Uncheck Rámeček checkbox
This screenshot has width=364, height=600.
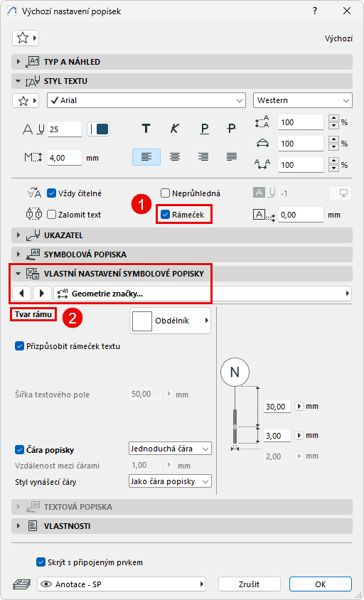tap(166, 215)
